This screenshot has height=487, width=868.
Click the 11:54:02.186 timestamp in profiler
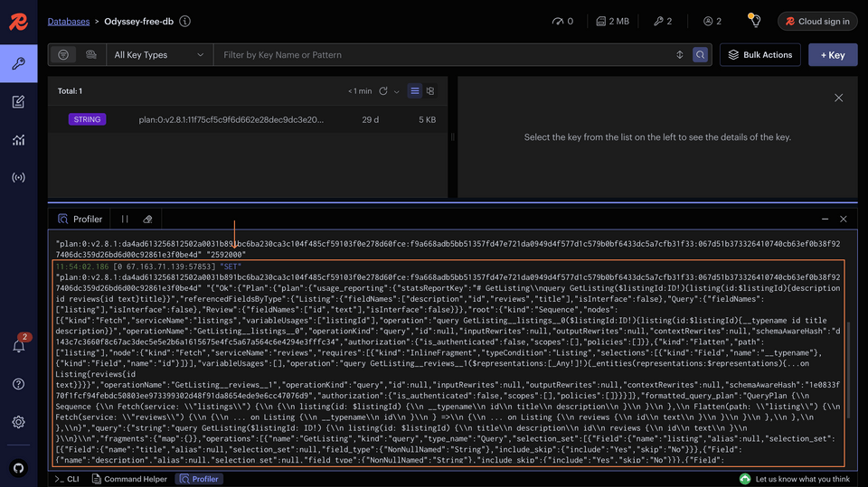pos(82,267)
